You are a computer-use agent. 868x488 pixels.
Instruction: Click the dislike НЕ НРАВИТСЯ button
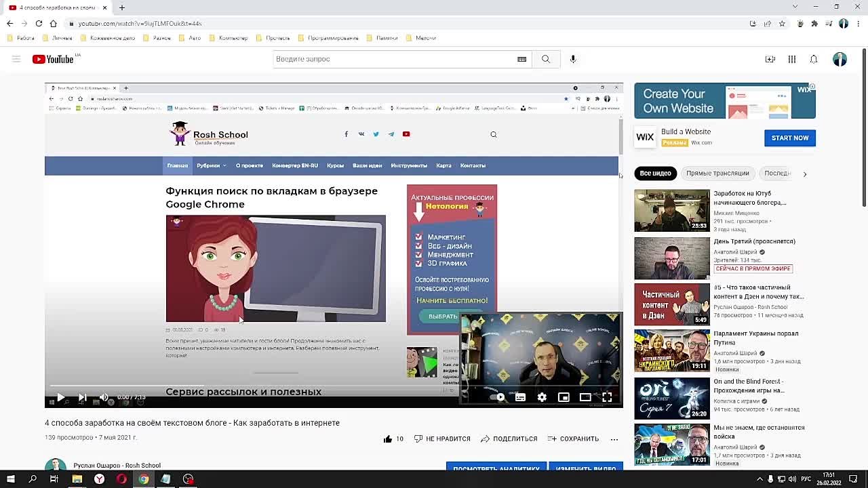[x=442, y=439]
